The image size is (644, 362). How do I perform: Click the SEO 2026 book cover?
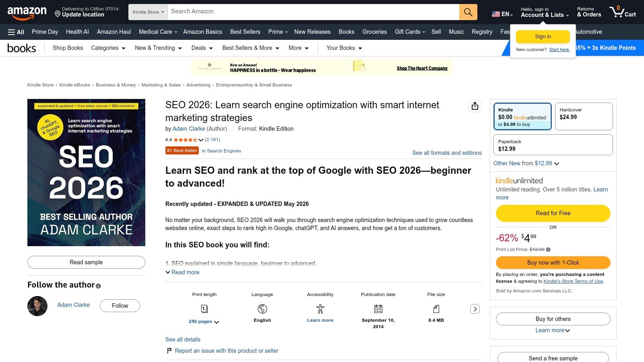coord(86,173)
